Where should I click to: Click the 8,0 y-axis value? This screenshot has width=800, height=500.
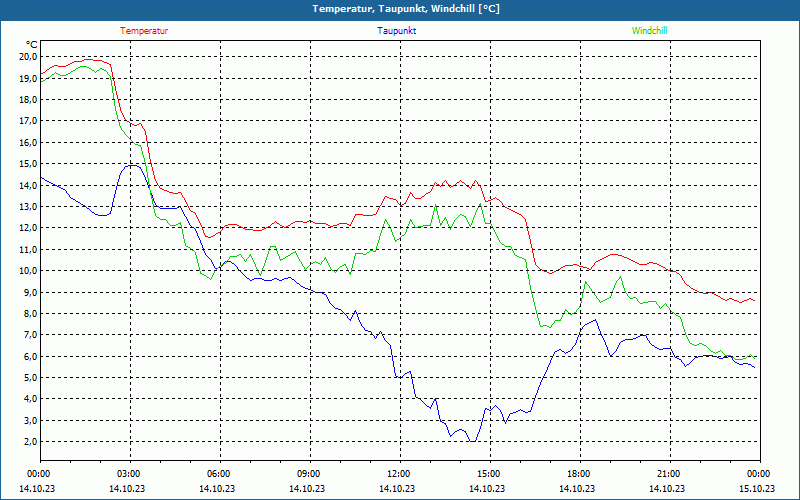click(30, 313)
